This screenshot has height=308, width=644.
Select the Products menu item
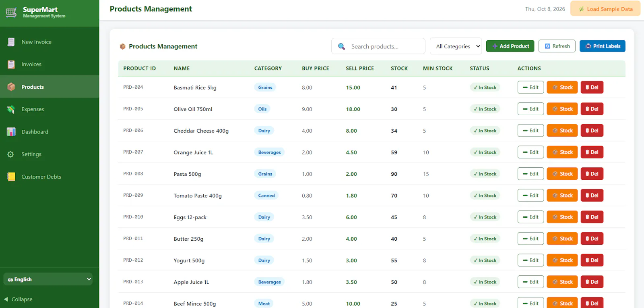(50, 87)
